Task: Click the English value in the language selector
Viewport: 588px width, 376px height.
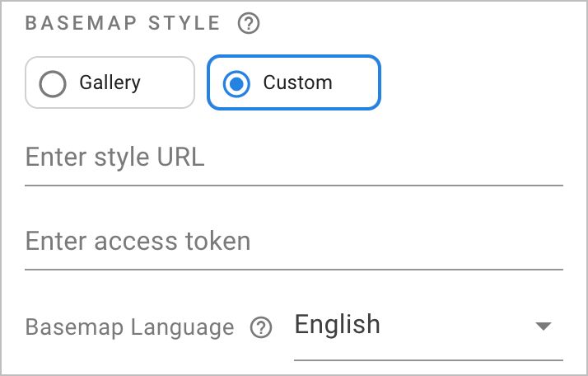Action: [338, 325]
